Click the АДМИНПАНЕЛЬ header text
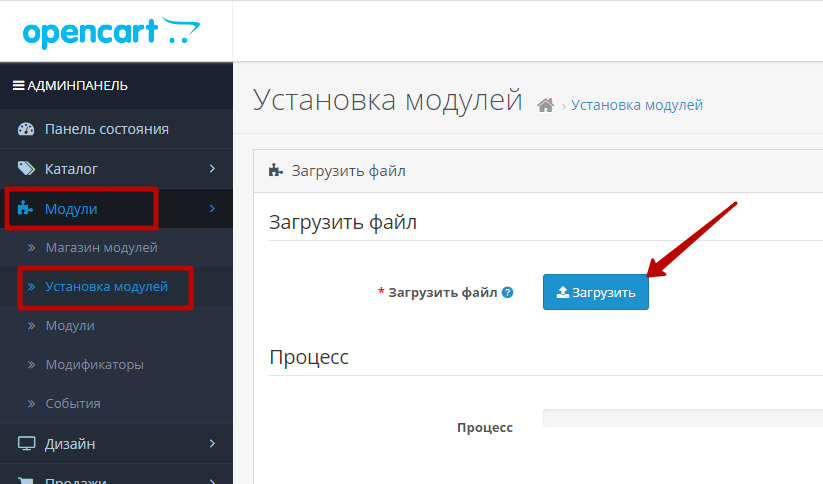The image size is (823, 484). pyautogui.click(x=77, y=85)
